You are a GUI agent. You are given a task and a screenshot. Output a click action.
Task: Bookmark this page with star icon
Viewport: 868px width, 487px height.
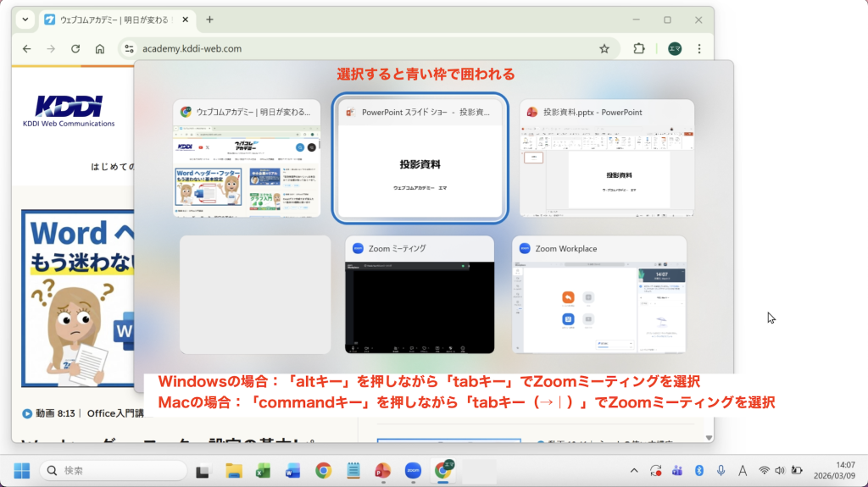(x=604, y=49)
